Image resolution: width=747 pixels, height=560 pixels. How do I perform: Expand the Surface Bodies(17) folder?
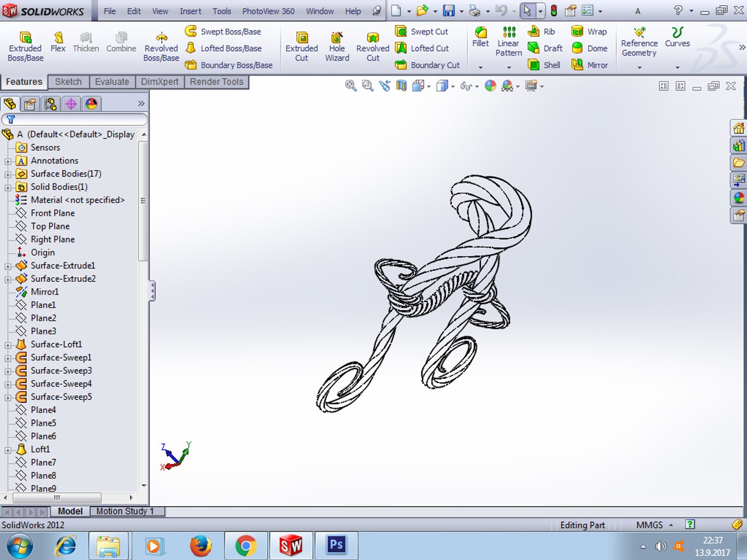8,175
